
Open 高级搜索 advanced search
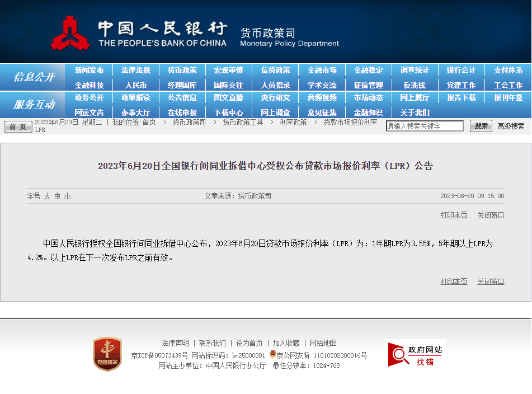pyautogui.click(x=511, y=126)
